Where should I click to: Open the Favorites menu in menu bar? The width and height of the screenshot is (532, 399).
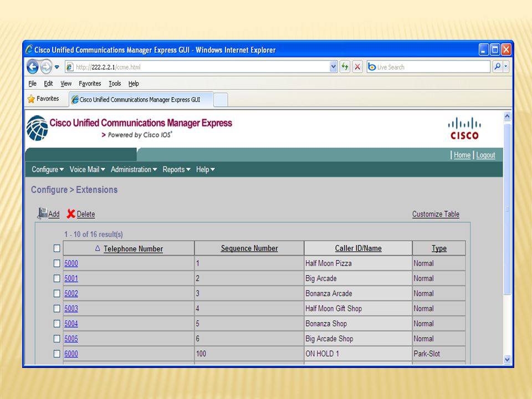(90, 84)
